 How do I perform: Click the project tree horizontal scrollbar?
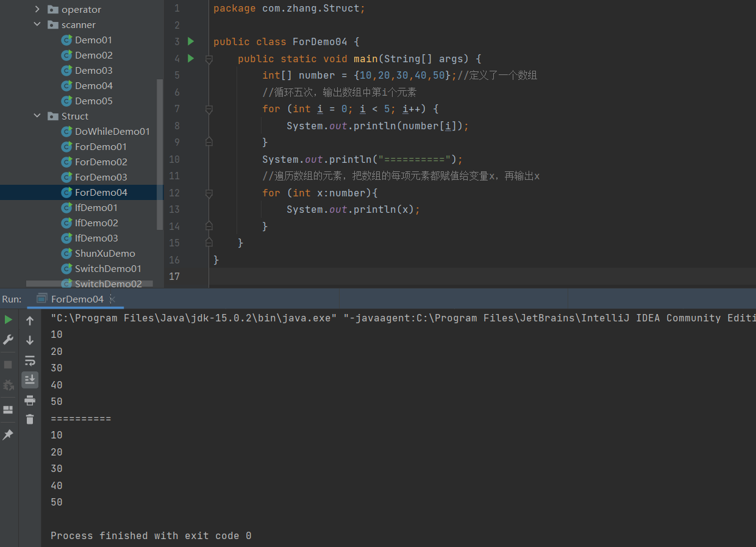click(x=89, y=284)
